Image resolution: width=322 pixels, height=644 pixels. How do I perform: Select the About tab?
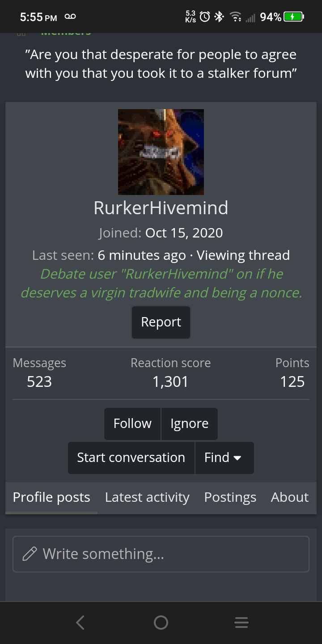coord(290,497)
